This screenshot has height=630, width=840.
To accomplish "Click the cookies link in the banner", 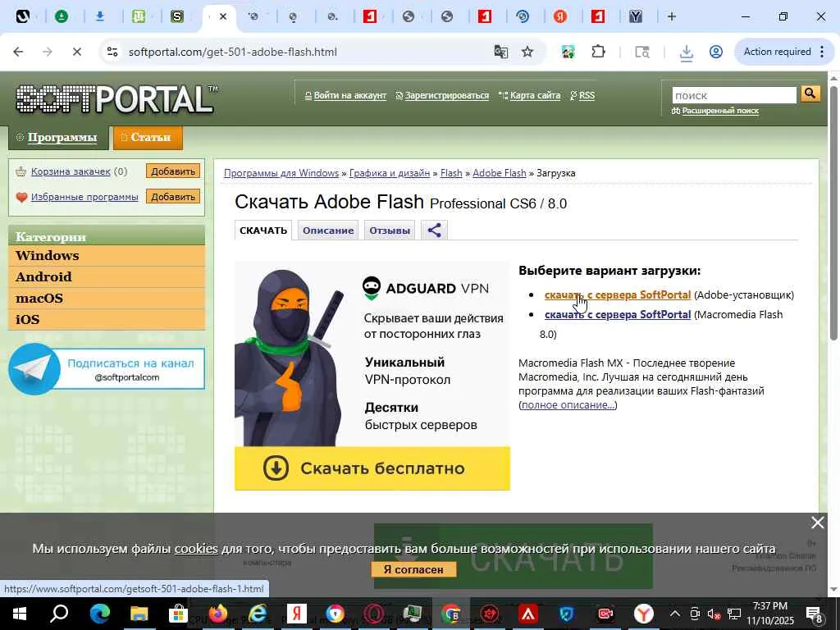I will click(x=196, y=549).
